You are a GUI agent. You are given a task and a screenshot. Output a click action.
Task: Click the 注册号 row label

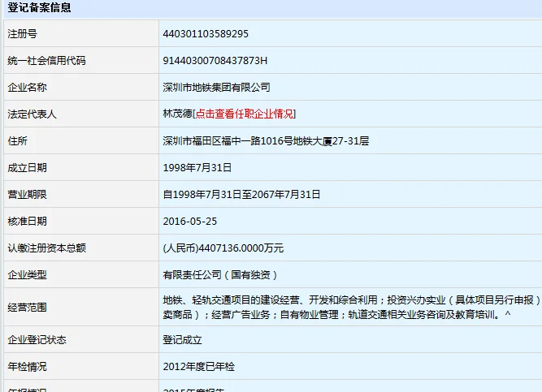pos(22,34)
